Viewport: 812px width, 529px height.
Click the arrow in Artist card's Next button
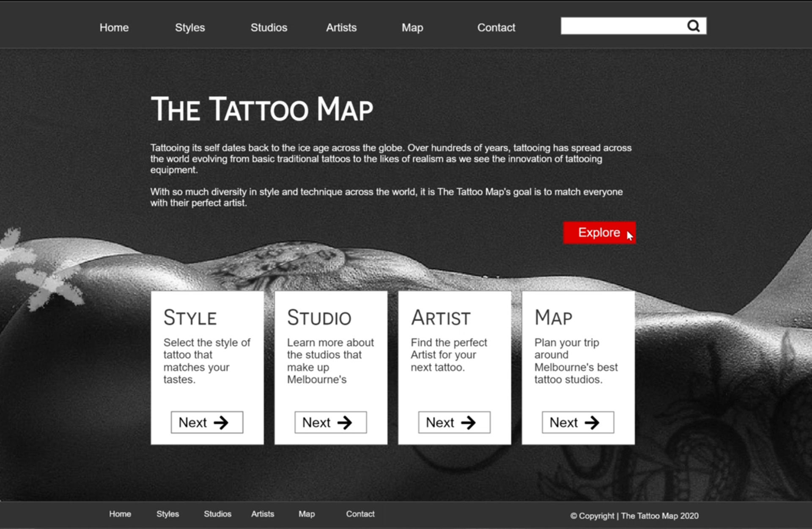(468, 422)
